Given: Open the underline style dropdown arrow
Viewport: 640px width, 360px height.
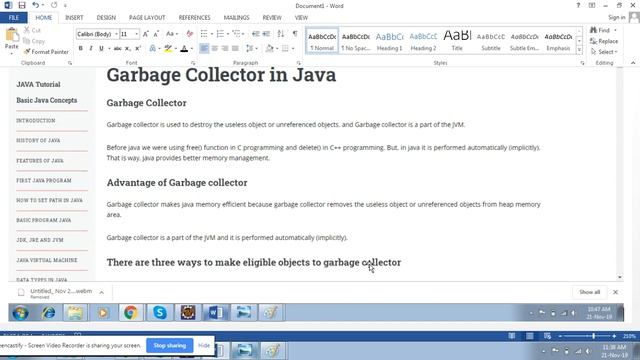Looking at the screenshot, I should (x=109, y=49).
